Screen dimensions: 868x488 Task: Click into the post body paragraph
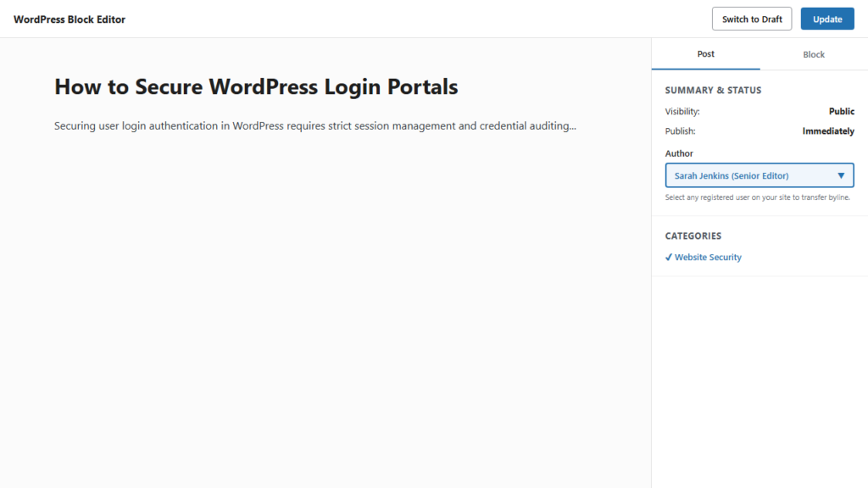coord(315,126)
